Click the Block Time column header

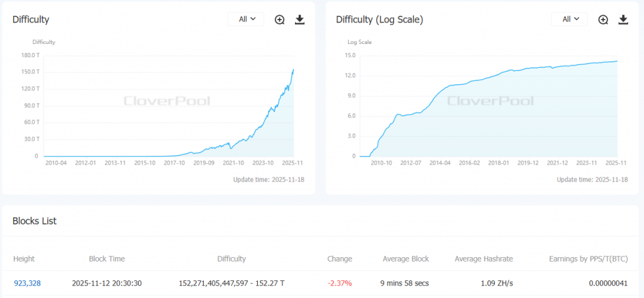coord(107,258)
